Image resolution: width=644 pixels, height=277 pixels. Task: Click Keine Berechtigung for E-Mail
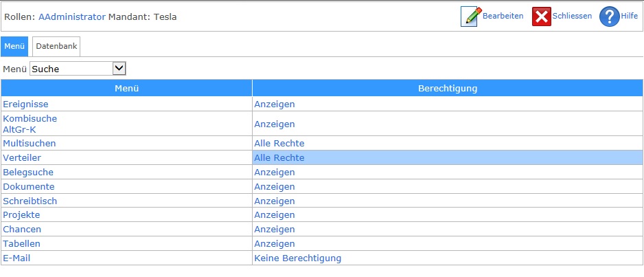(297, 258)
